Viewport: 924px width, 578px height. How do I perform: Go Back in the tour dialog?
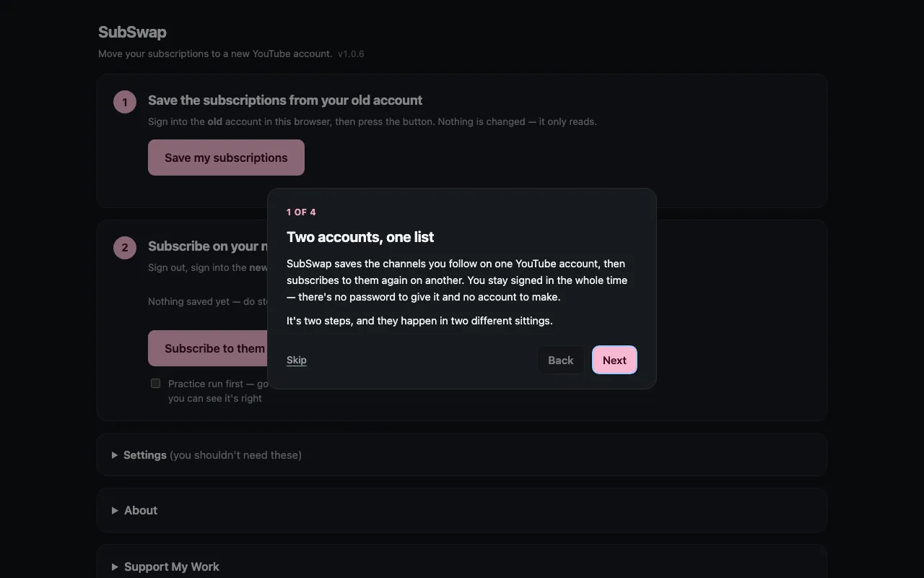[x=560, y=360]
